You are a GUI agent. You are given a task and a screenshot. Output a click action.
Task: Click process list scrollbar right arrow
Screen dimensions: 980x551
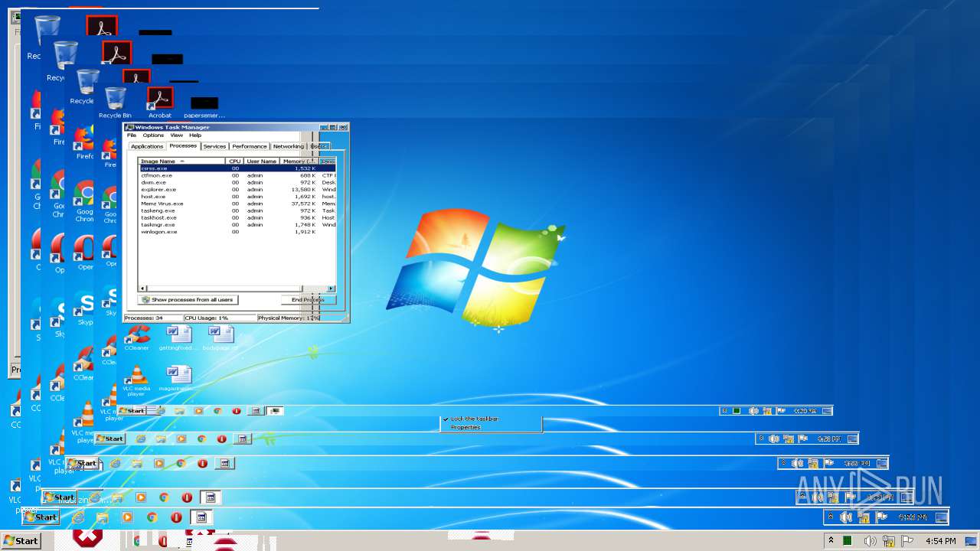[x=332, y=289]
